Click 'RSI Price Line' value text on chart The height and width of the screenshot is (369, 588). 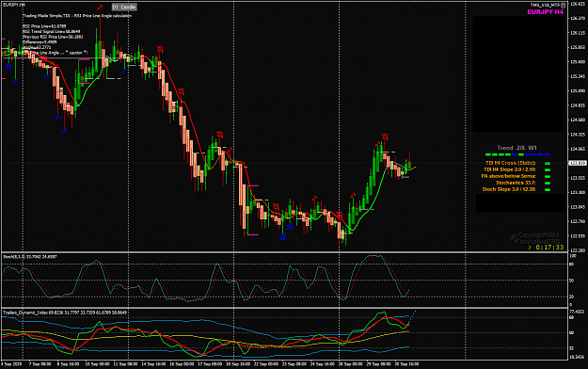click(x=44, y=26)
